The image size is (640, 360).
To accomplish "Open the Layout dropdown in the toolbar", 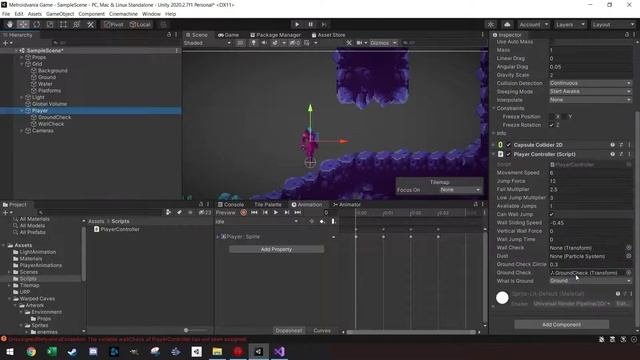I will coord(613,24).
